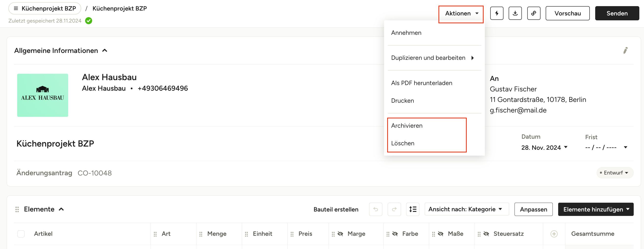
Task: Click the Vorschau button
Action: tap(567, 13)
